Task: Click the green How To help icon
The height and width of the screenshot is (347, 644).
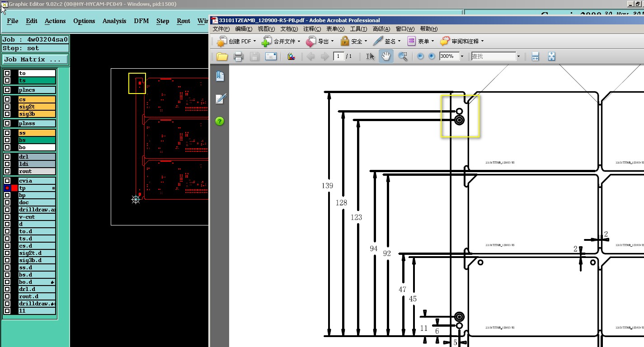Action: coord(220,121)
